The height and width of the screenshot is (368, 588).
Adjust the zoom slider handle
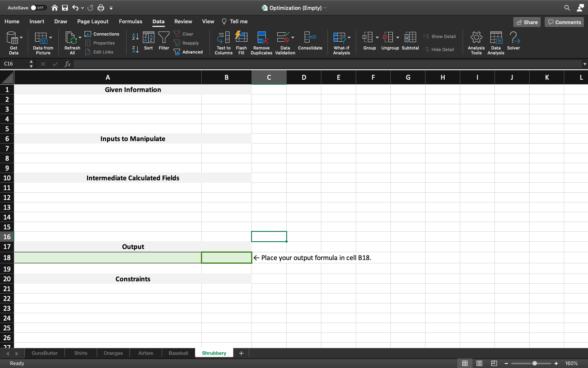click(535, 364)
